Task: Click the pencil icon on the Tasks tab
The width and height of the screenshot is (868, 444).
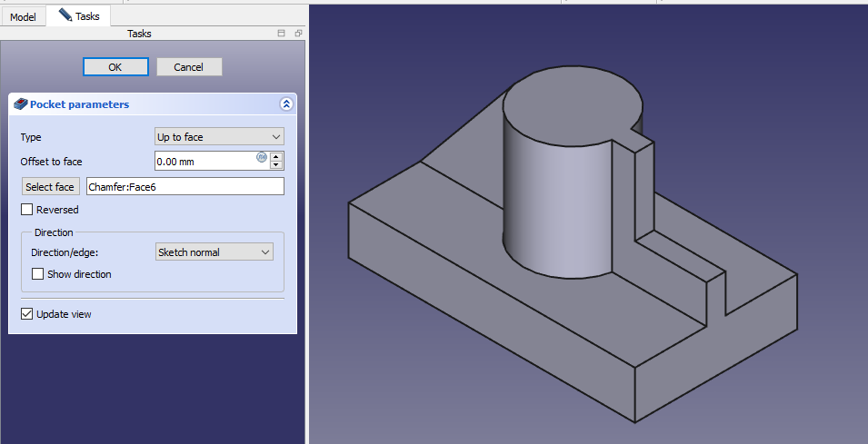Action: pyautogui.click(x=65, y=15)
